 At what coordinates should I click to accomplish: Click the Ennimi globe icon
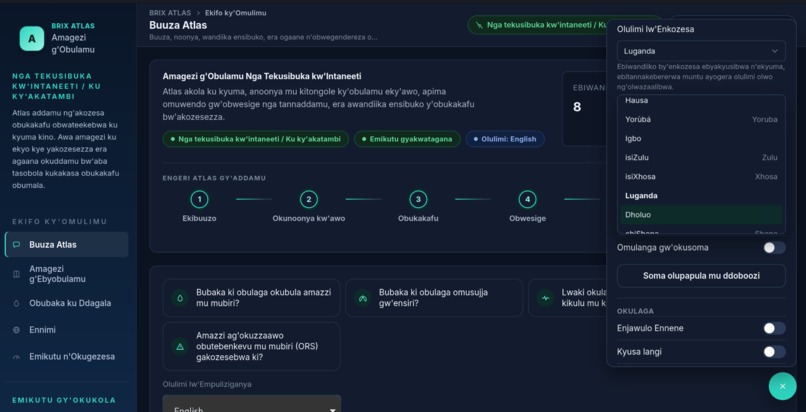click(x=16, y=330)
